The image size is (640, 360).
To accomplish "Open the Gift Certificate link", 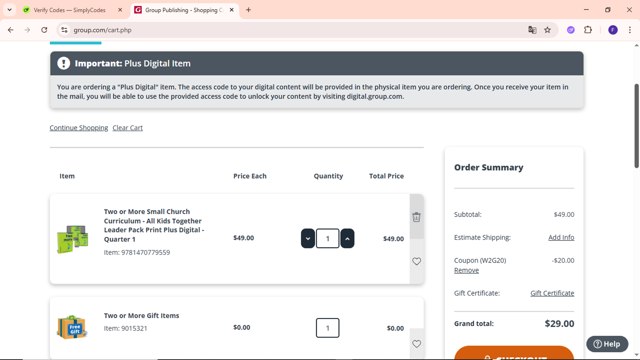I will 552,293.
